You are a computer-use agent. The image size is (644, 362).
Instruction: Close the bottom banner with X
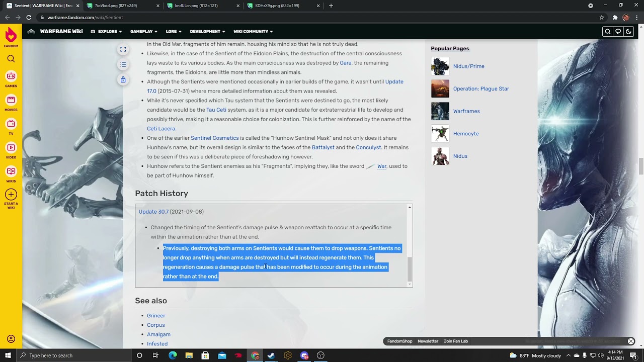point(631,341)
